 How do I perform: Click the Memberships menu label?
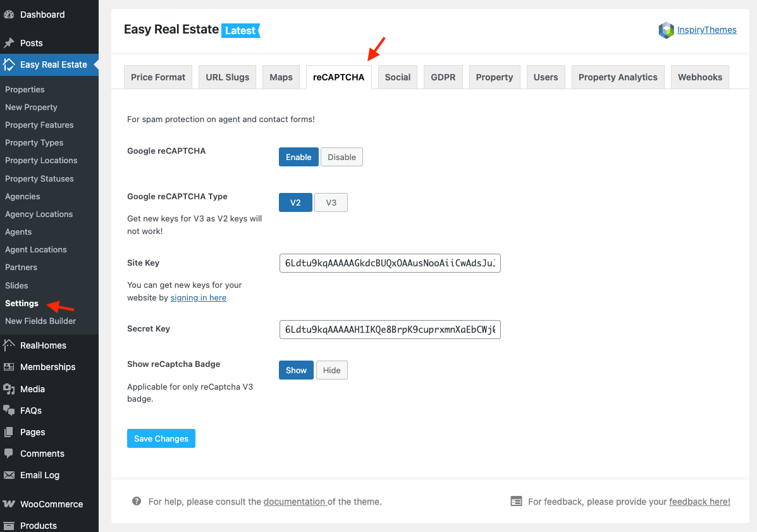pyautogui.click(x=48, y=367)
